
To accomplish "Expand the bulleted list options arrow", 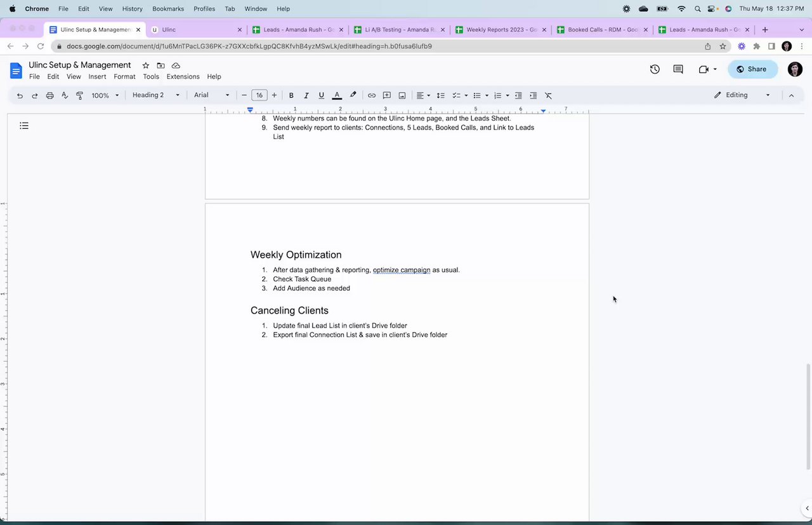I will (487, 95).
